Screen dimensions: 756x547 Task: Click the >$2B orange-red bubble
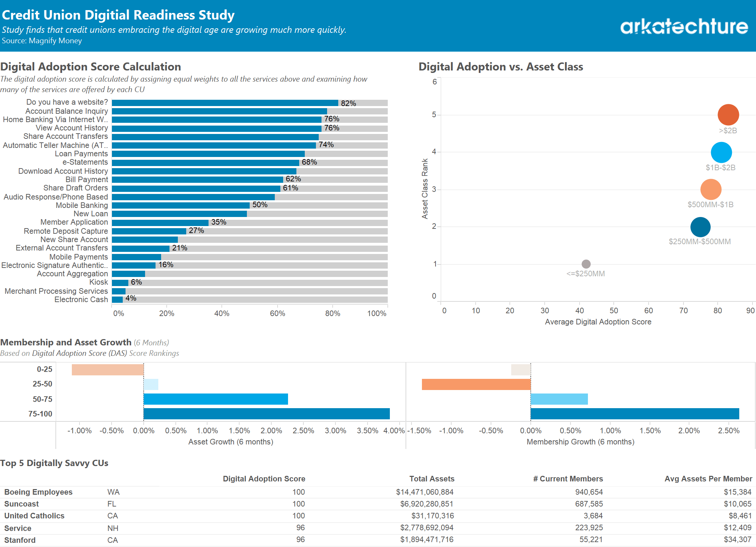tap(728, 115)
